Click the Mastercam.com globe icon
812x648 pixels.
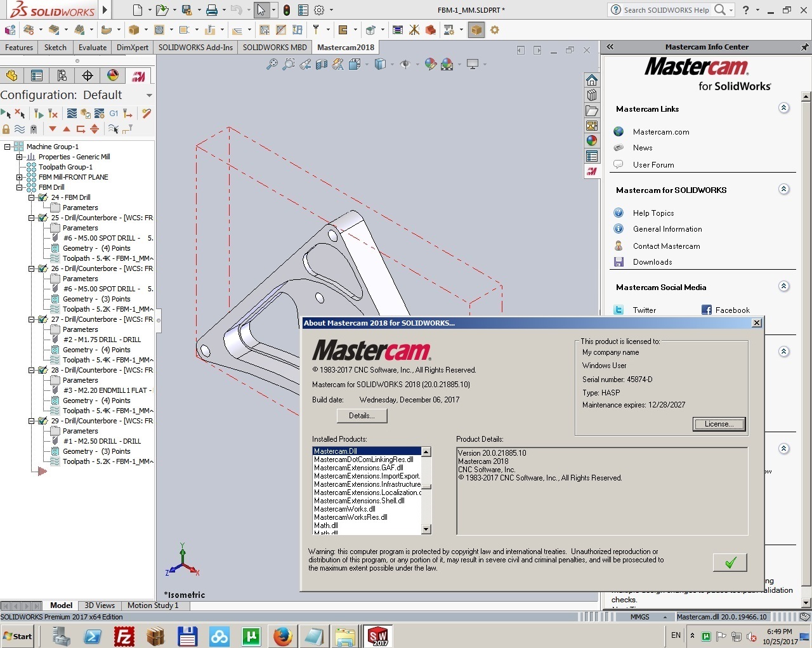tap(619, 132)
